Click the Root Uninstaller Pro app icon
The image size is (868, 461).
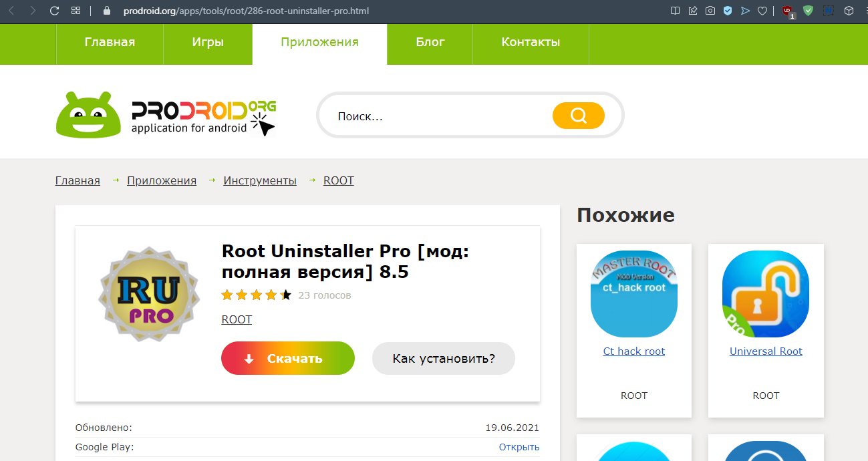click(x=149, y=295)
